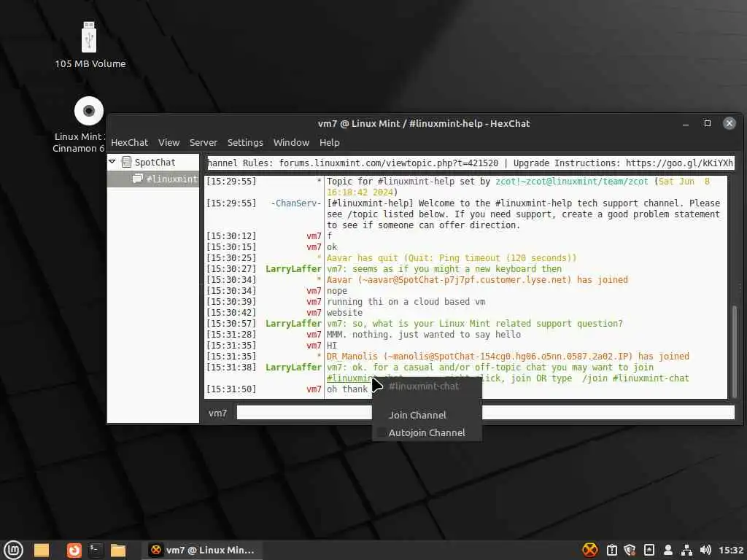747x560 pixels.
Task: Click the LarryLaffer nick at 15:30:57
Action: point(293,324)
